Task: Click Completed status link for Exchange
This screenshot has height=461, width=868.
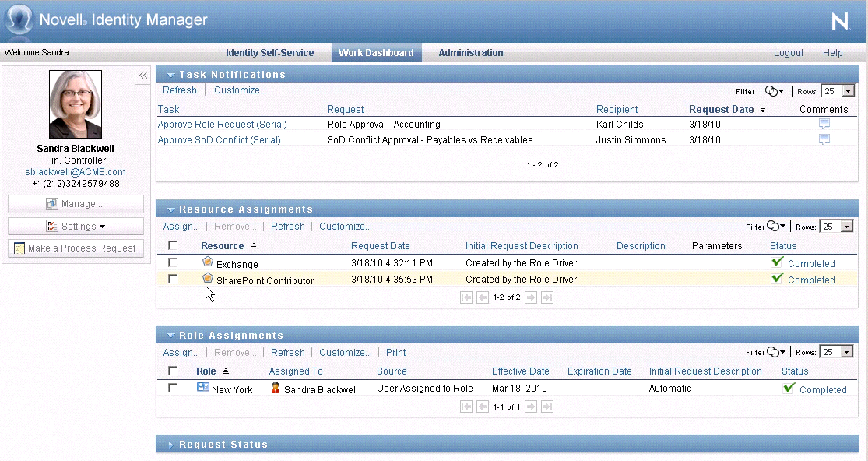Action: click(x=811, y=264)
